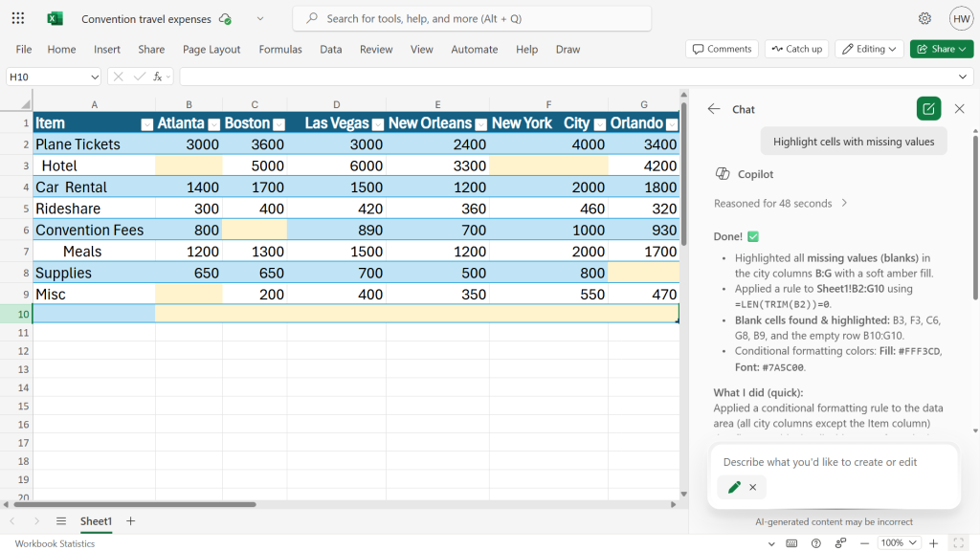Click the app launcher grid icon
Viewport: 980px width, 551px height.
tap(17, 18)
